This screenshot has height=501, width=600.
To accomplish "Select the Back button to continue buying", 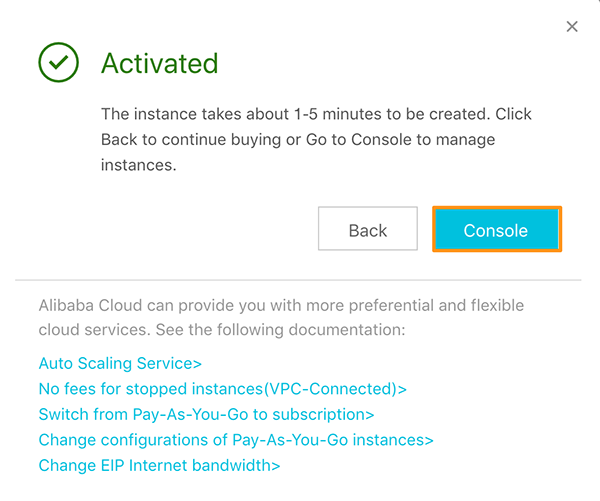I will [x=368, y=228].
